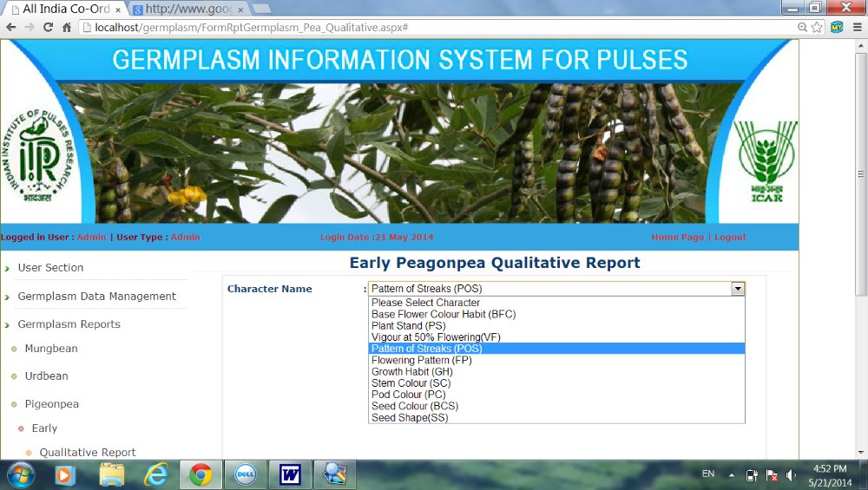Expand Germplasm Data Management menu
The height and width of the screenshot is (490, 868).
(x=97, y=297)
